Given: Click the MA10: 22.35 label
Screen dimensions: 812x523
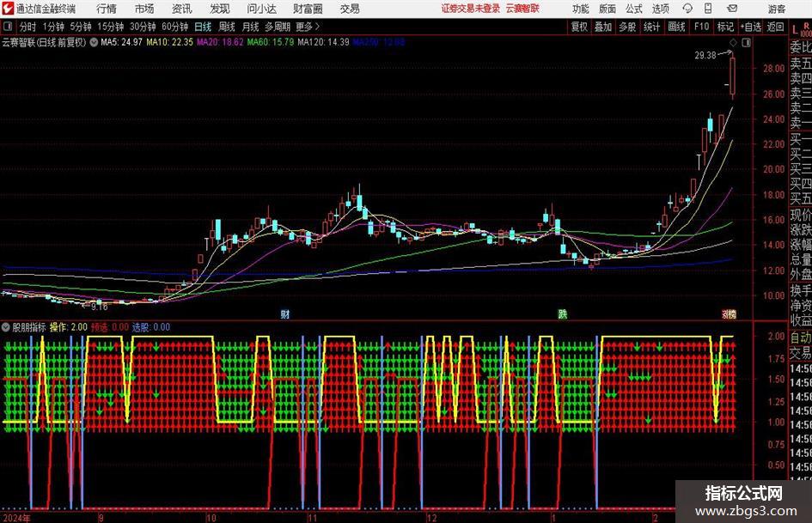Looking at the screenshot, I should pos(170,42).
